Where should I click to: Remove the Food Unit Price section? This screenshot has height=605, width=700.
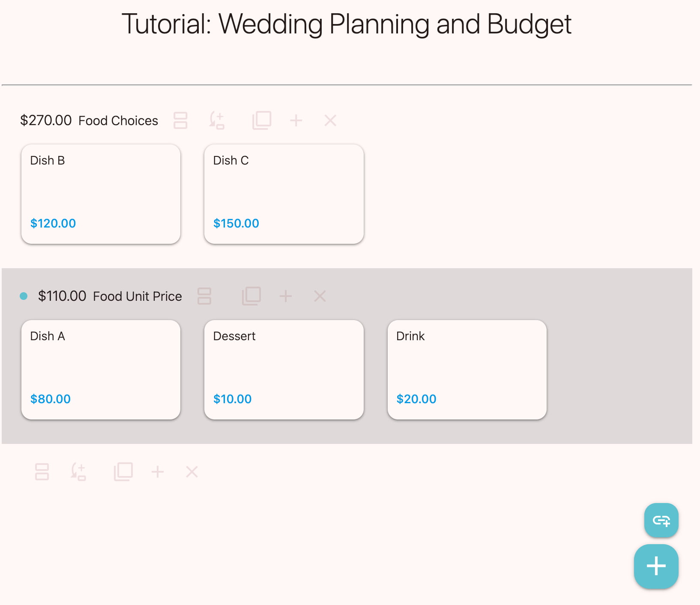click(x=320, y=296)
